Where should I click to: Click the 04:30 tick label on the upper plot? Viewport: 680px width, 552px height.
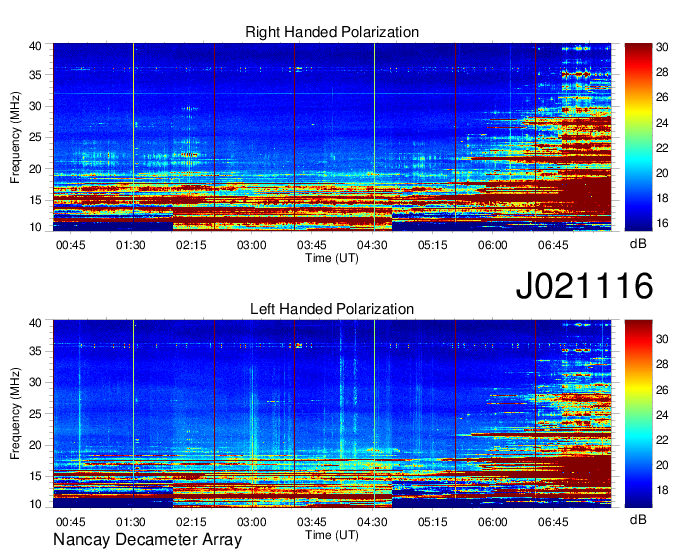[372, 245]
